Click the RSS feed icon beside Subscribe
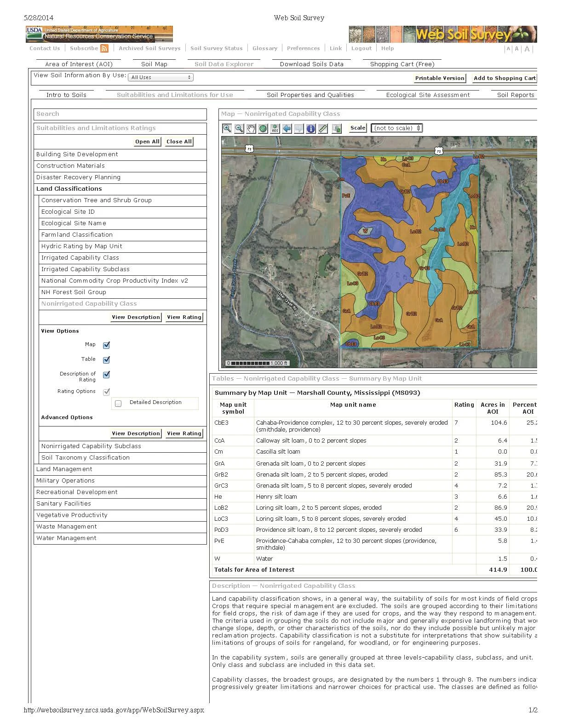The height and width of the screenshot is (728, 562). (x=104, y=48)
